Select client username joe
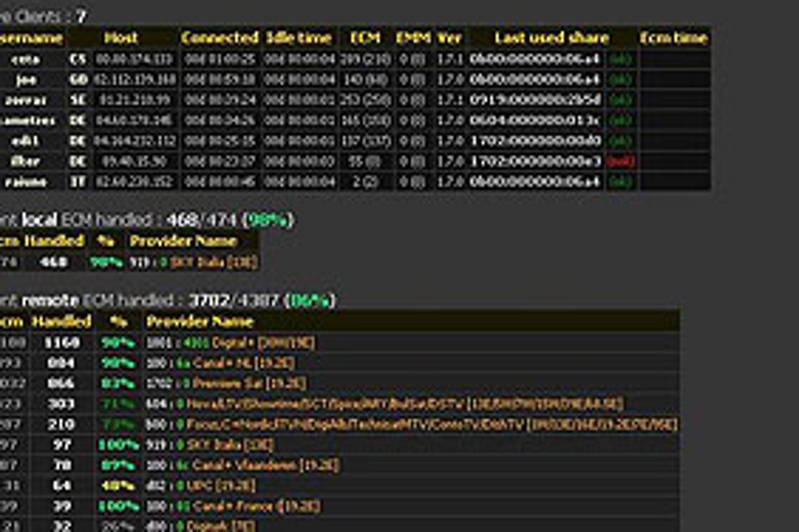 (27, 80)
